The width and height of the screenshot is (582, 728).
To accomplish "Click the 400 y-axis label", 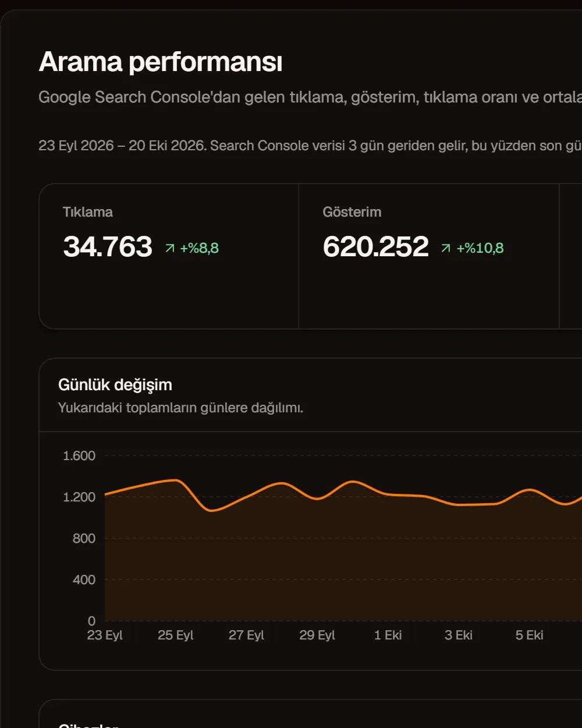I will [x=84, y=580].
